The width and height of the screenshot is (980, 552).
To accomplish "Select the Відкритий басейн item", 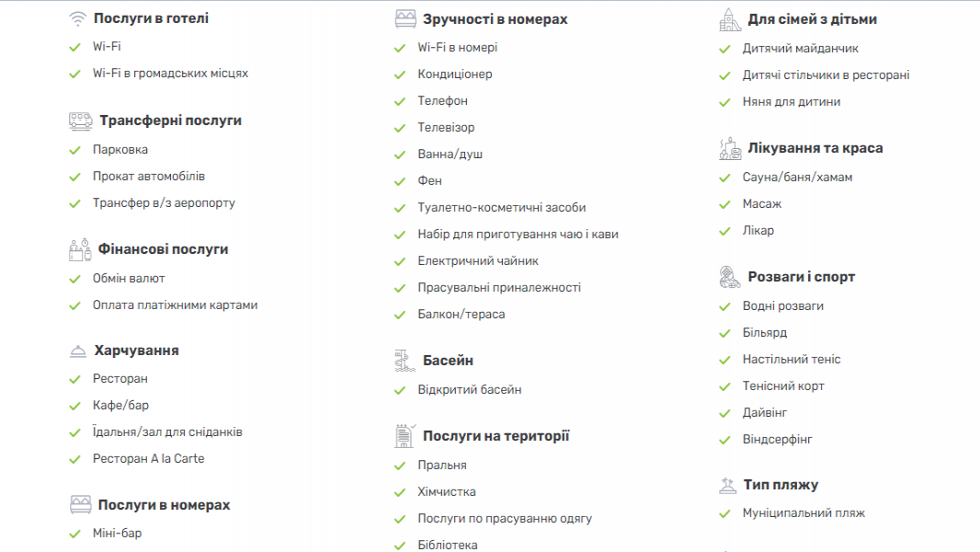I will coord(470,389).
